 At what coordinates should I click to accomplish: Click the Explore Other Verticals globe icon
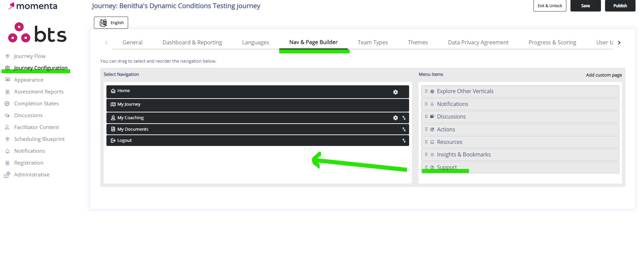(432, 91)
